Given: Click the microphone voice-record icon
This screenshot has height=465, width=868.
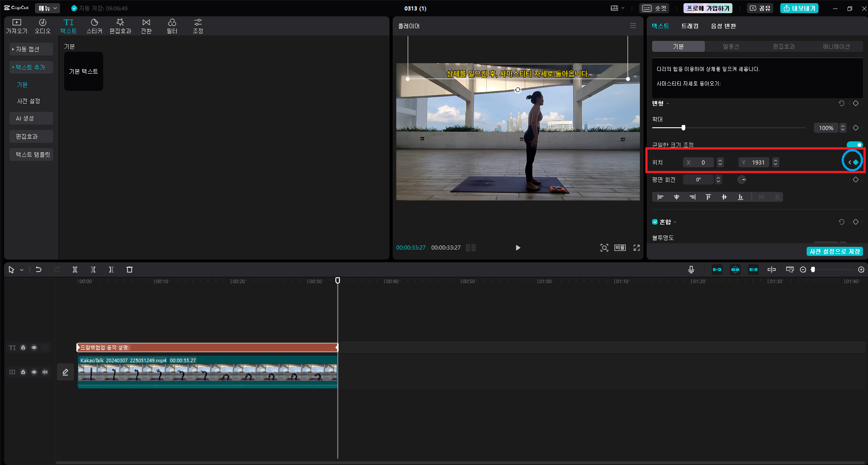Looking at the screenshot, I should (691, 270).
